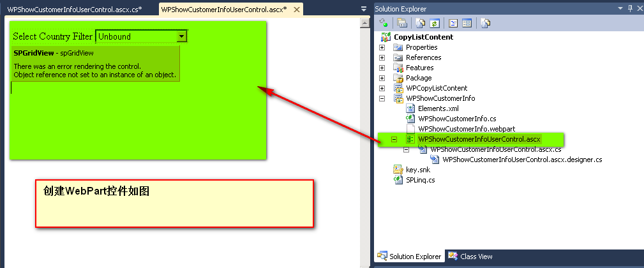Select WPShowCustomerInfo.webpart file name
Viewport: 644px width, 268px height.
tap(467, 130)
